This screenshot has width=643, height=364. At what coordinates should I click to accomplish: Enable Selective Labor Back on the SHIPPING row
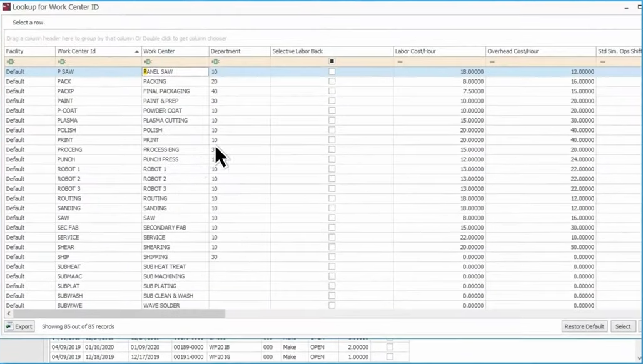[332, 256]
